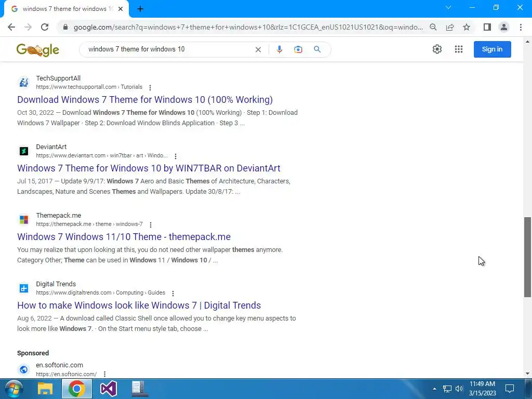The width and height of the screenshot is (532, 399).
Task: Open the Chrome side panel
Action: click(487, 27)
